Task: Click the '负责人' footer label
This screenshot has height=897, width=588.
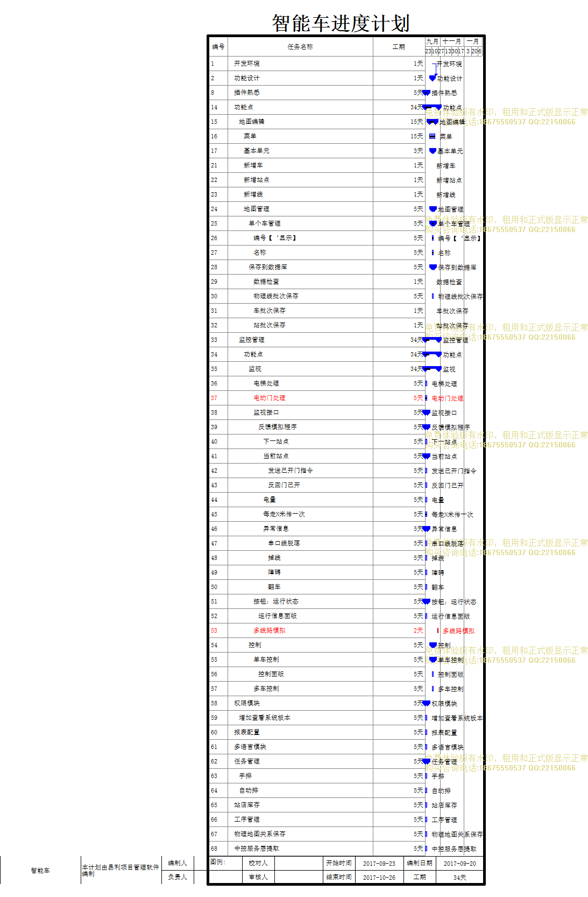Action: [178, 877]
